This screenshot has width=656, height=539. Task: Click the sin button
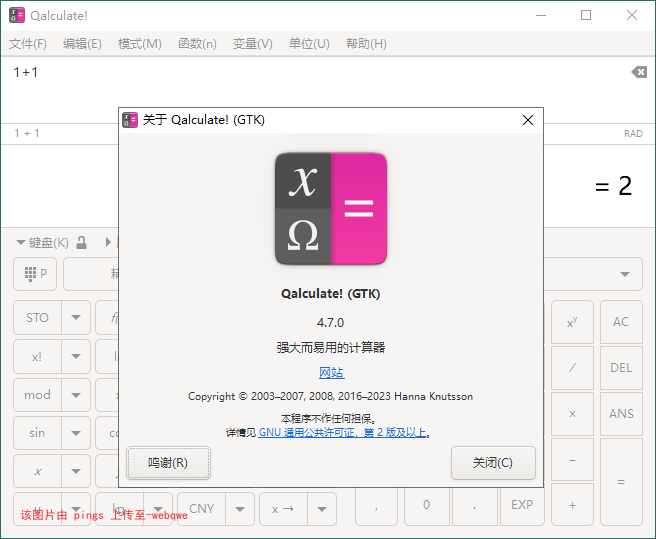37,433
